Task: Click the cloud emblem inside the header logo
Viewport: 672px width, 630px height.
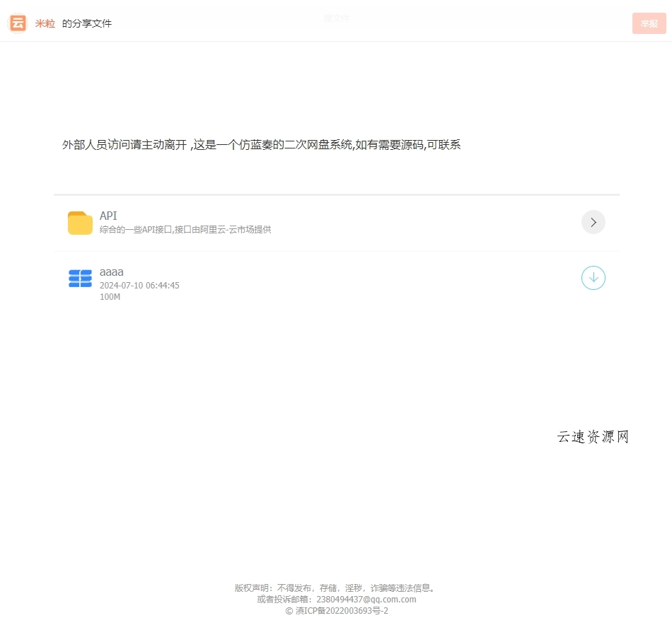Action: tap(17, 23)
